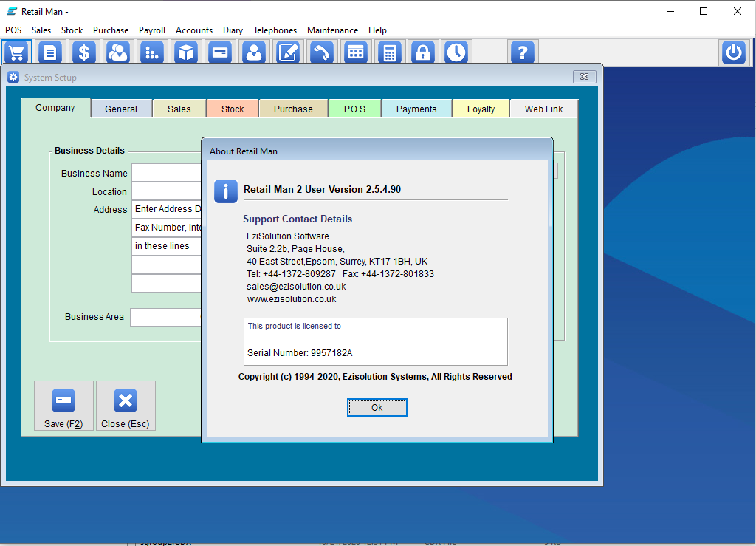
Task: Open the Maintenance menu
Action: coord(333,30)
